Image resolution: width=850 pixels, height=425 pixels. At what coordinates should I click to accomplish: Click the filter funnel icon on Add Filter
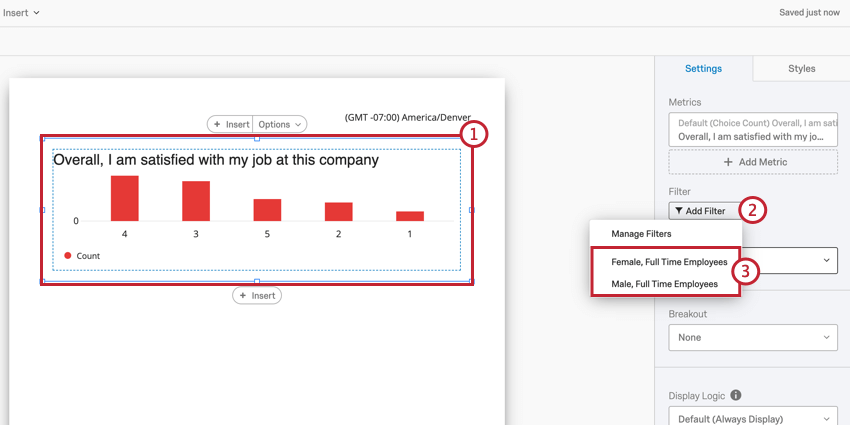[x=679, y=211]
